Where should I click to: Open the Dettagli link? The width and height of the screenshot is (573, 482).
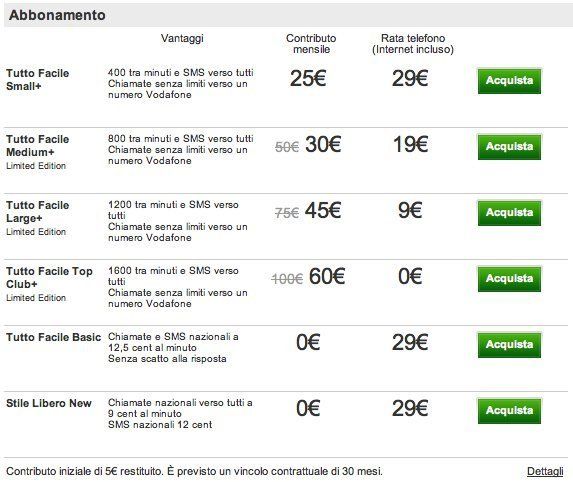pos(545,471)
